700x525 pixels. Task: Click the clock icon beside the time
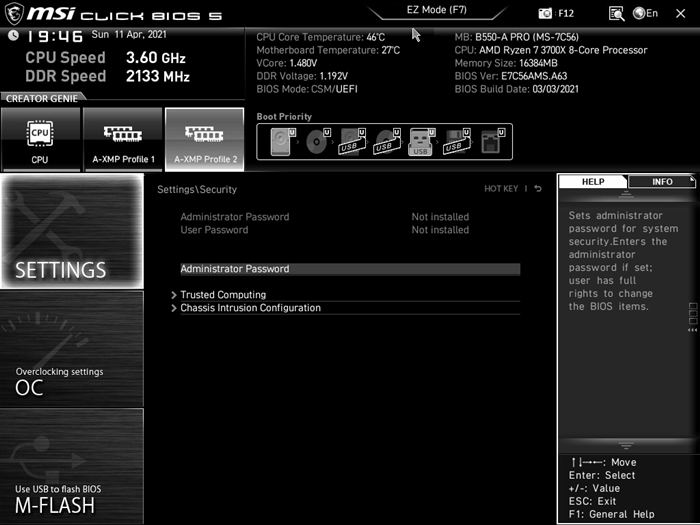click(13, 35)
